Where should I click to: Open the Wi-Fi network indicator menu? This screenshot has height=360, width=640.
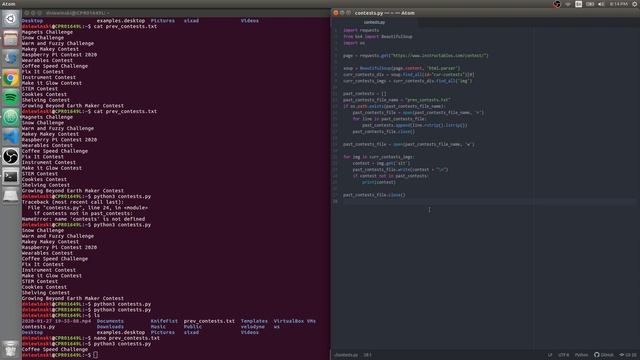point(568,4)
